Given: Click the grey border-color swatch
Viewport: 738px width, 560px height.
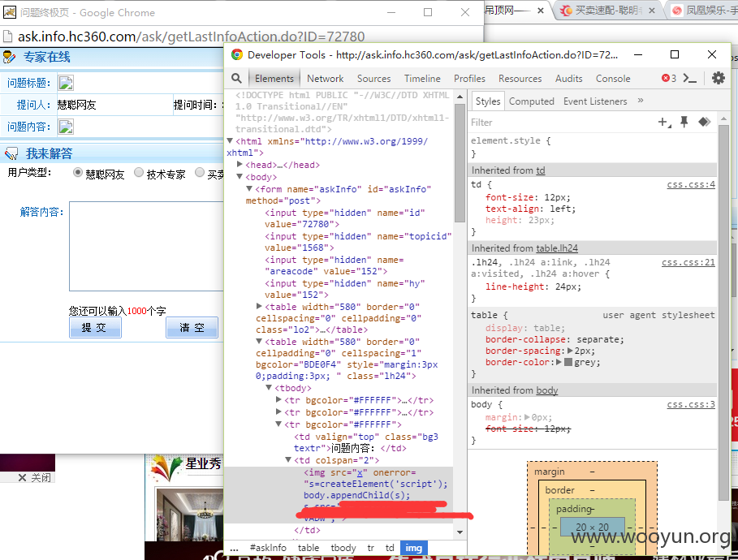Looking at the screenshot, I should tap(568, 362).
